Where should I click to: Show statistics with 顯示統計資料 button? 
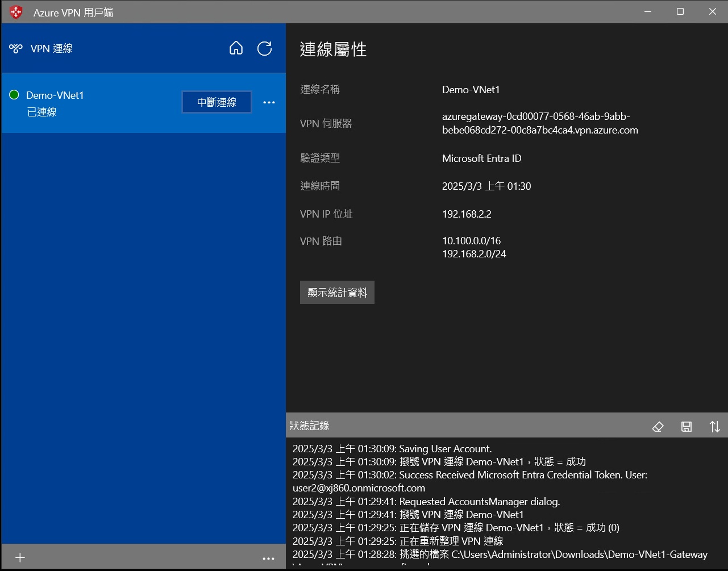[x=337, y=293]
